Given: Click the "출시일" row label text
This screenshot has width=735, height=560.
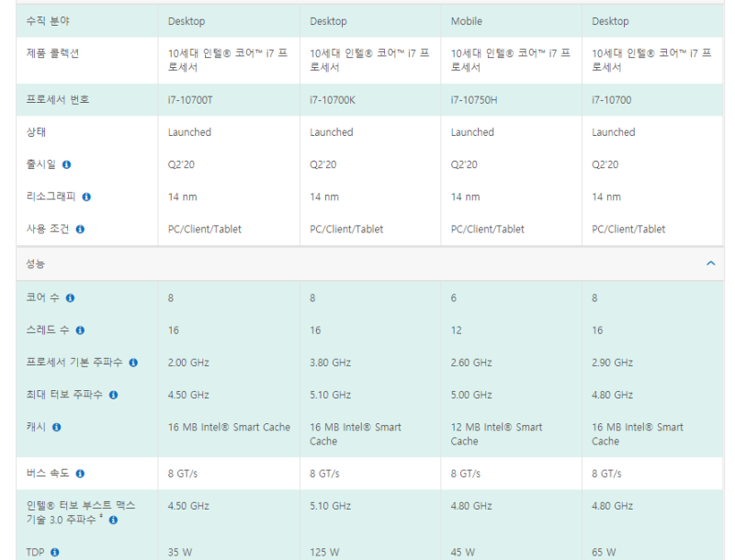Looking at the screenshot, I should [40, 164].
